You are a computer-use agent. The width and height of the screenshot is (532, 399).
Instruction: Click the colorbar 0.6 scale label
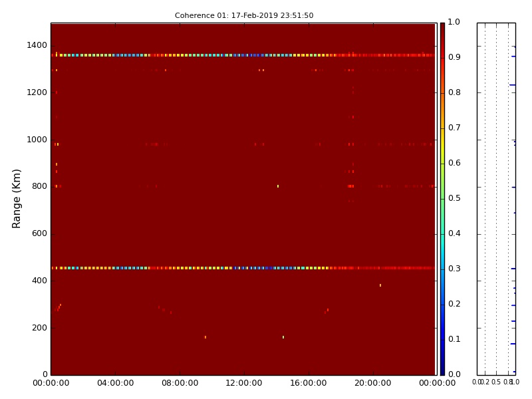click(x=454, y=163)
